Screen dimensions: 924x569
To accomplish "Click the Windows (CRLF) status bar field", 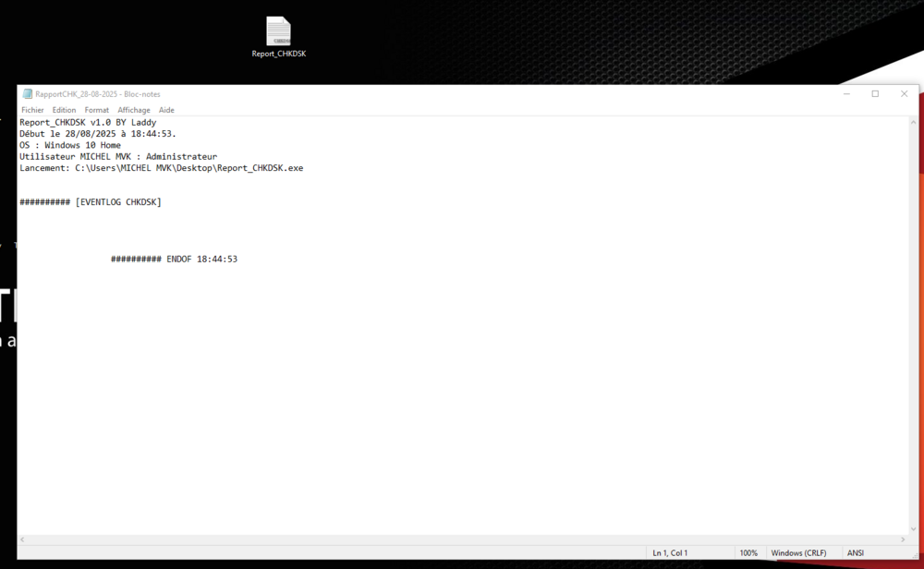I will pyautogui.click(x=799, y=552).
